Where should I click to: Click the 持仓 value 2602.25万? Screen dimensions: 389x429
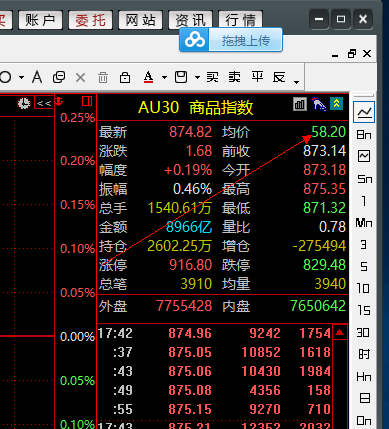click(179, 246)
